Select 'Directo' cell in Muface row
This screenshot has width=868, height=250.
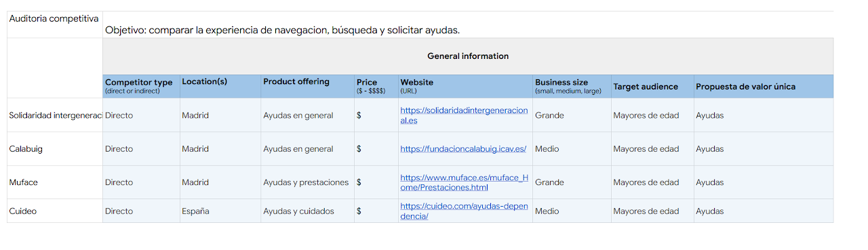click(x=141, y=182)
